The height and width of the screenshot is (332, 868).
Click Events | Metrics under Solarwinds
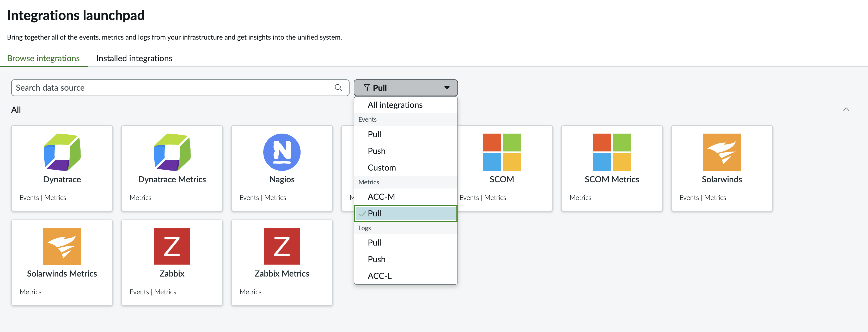[x=702, y=198]
